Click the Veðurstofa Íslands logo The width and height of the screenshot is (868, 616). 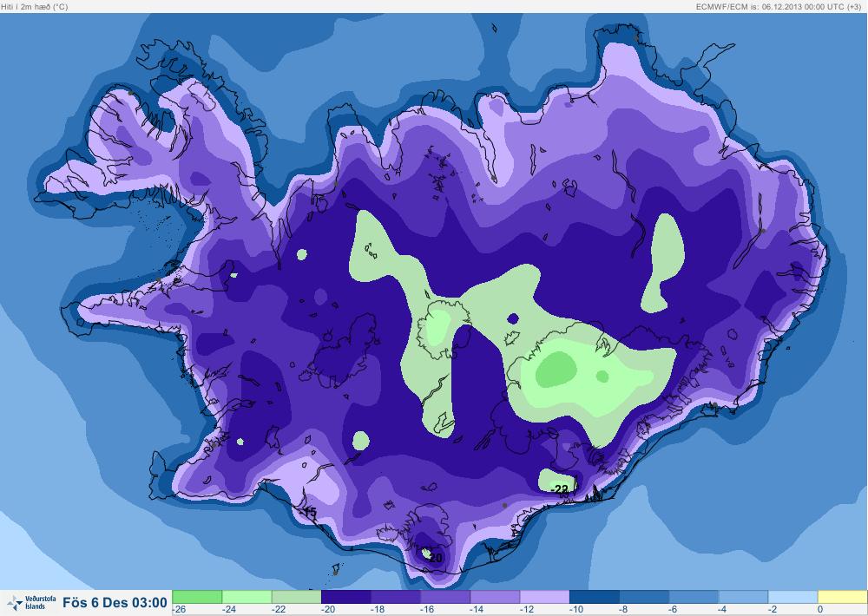[x=31, y=603]
